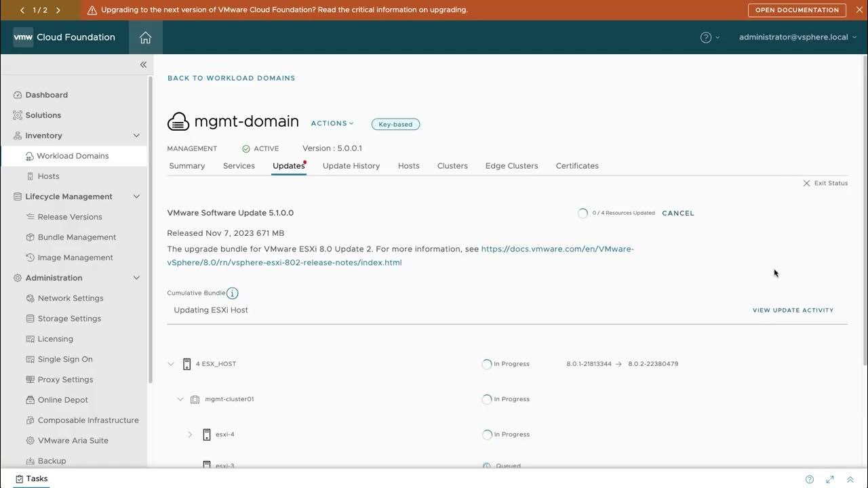Dismiss the orange upgrade warning banner
The image size is (868, 488).
point(859,9)
